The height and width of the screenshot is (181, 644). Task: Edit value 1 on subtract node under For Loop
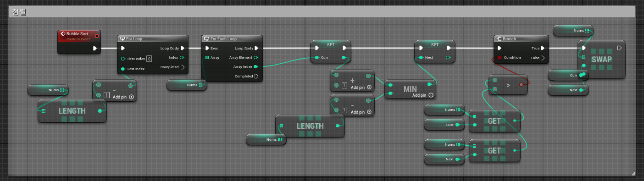click(106, 95)
